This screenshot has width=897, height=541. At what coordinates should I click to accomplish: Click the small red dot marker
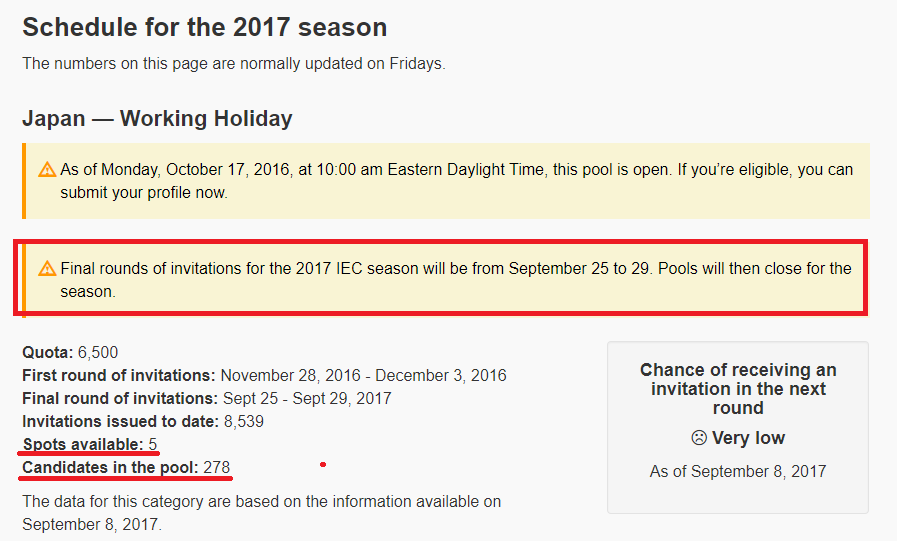pyautogui.click(x=323, y=464)
